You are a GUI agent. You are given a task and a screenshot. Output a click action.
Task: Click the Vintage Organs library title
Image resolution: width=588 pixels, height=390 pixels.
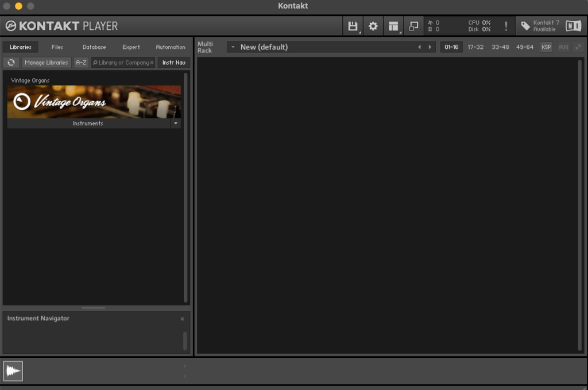click(30, 80)
